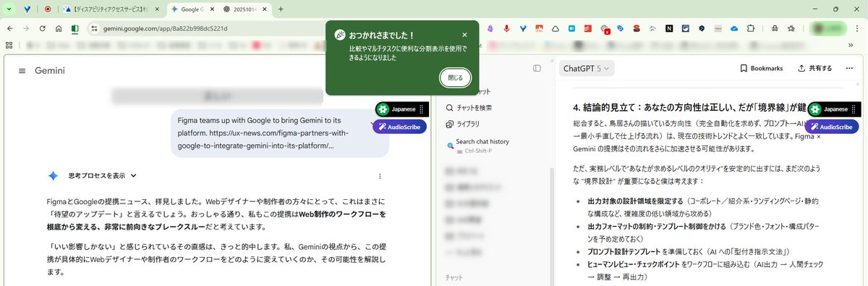Image resolution: width=868 pixels, height=286 pixels.
Task: Click the cloud outline extension icon
Action: [x=556, y=28]
